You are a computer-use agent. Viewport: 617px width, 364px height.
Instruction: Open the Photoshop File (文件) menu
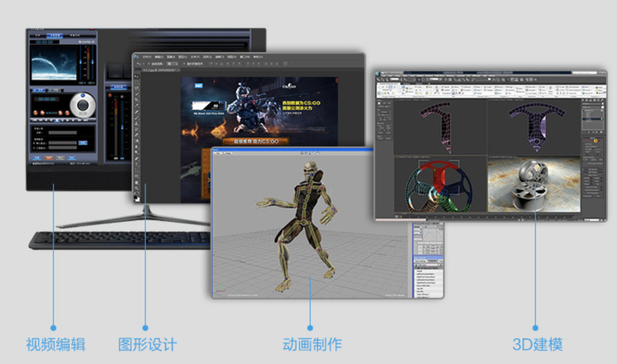(147, 57)
